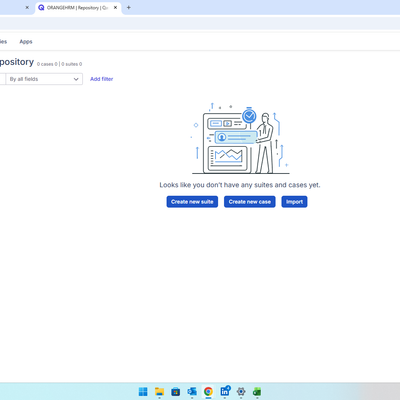Open Windows Settings gear icon
The width and height of the screenshot is (400, 400).
point(241,392)
